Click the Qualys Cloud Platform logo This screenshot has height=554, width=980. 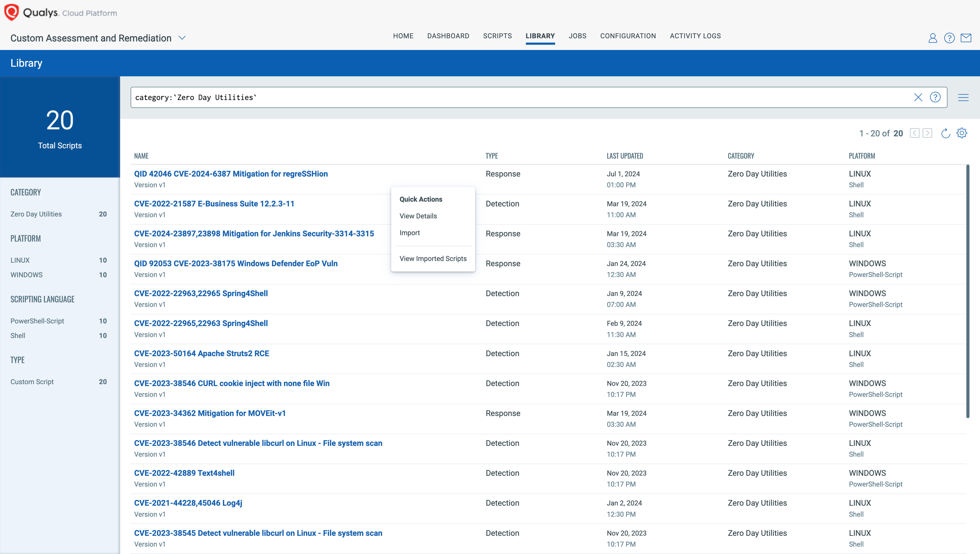(x=61, y=13)
